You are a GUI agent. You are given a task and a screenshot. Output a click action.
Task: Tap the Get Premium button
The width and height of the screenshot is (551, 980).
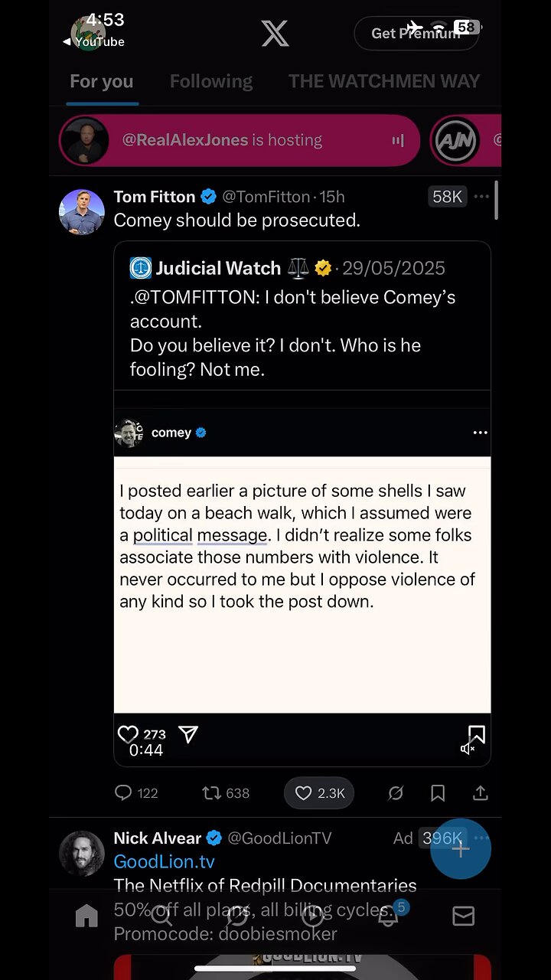416,34
